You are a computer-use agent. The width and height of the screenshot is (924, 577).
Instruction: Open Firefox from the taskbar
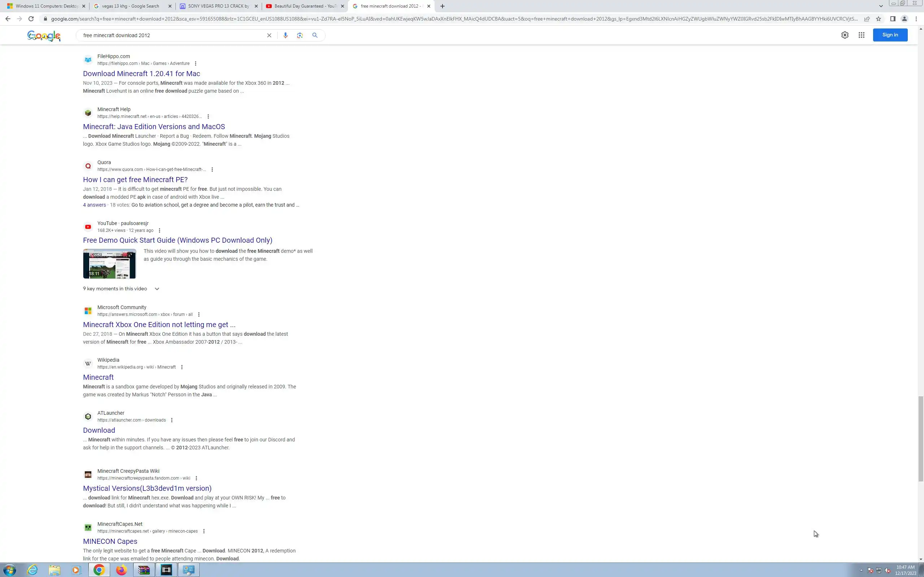coord(121,570)
